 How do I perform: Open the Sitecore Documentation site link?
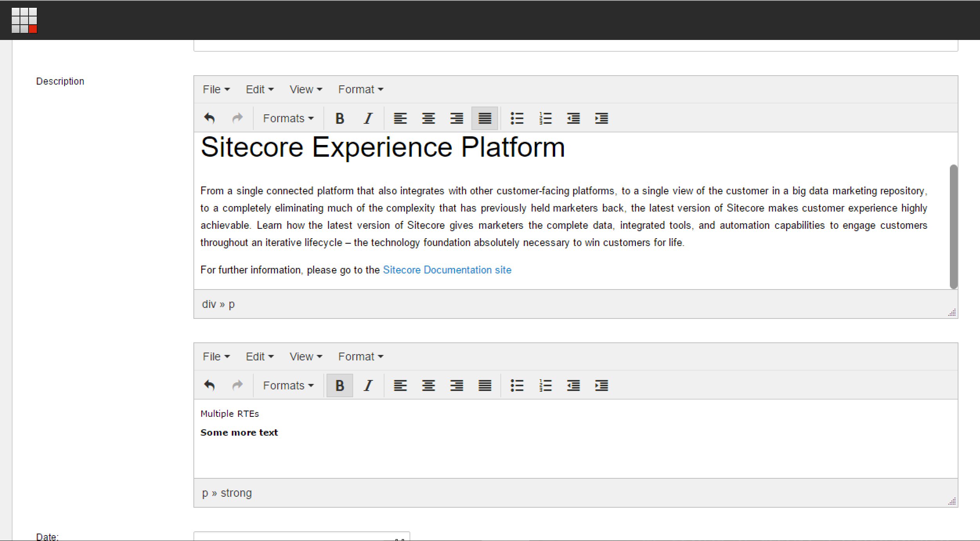[x=447, y=270]
